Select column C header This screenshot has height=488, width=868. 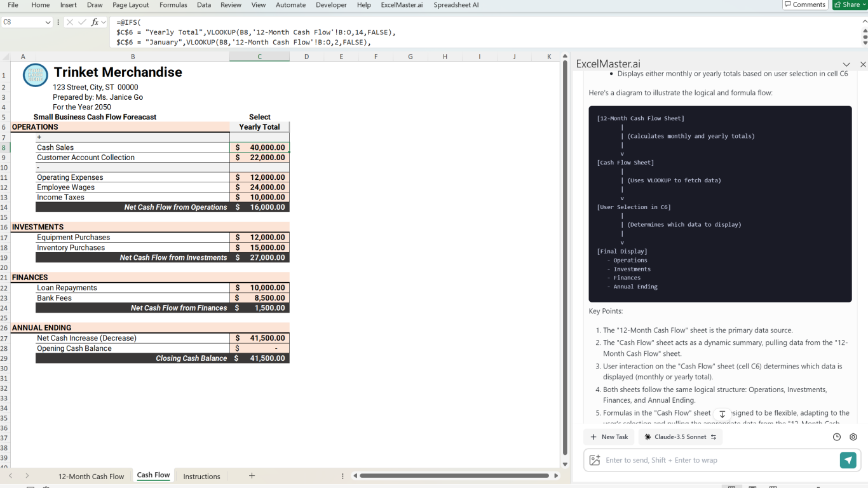pyautogui.click(x=259, y=57)
